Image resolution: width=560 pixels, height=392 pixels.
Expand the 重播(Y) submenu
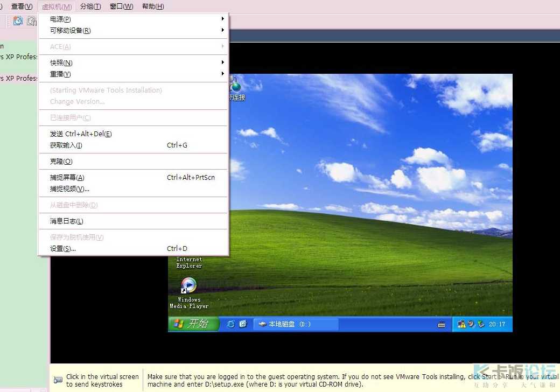[133, 74]
